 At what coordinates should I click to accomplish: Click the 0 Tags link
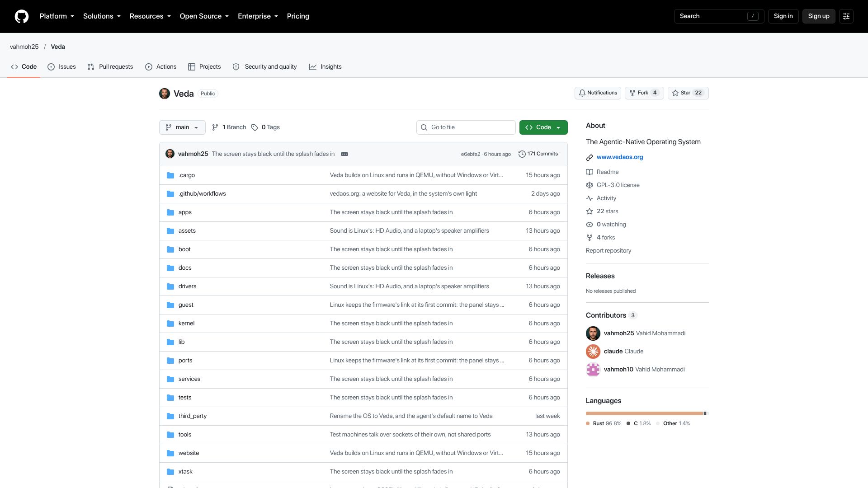265,127
